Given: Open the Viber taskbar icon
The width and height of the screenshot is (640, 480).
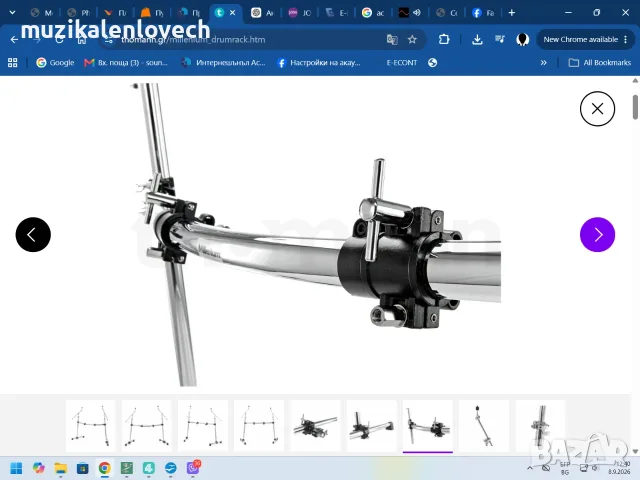Looking at the screenshot, I should click(193, 468).
